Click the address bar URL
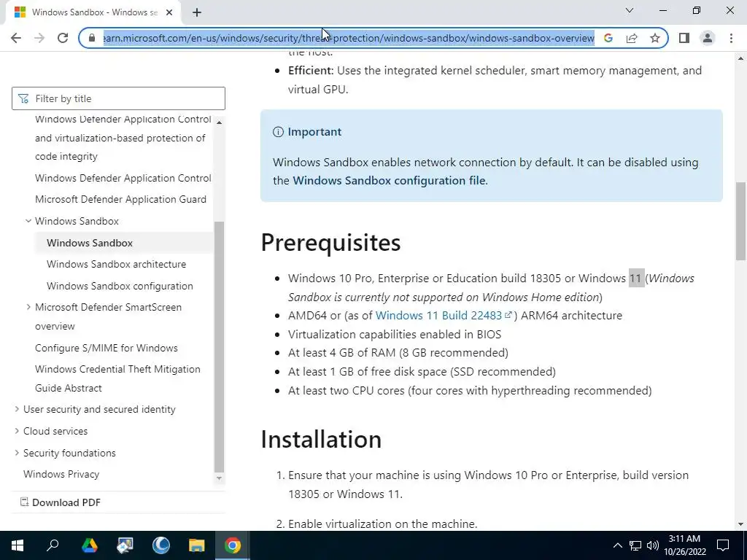 [349, 38]
